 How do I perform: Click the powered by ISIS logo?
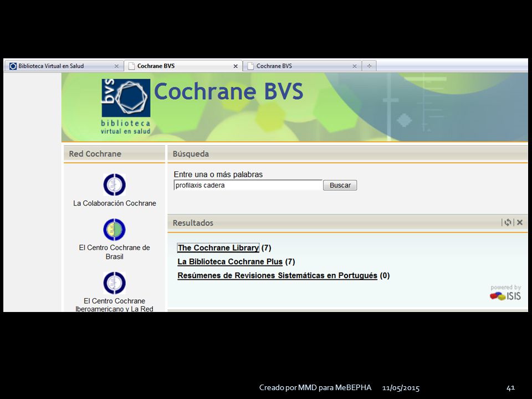coord(505,293)
